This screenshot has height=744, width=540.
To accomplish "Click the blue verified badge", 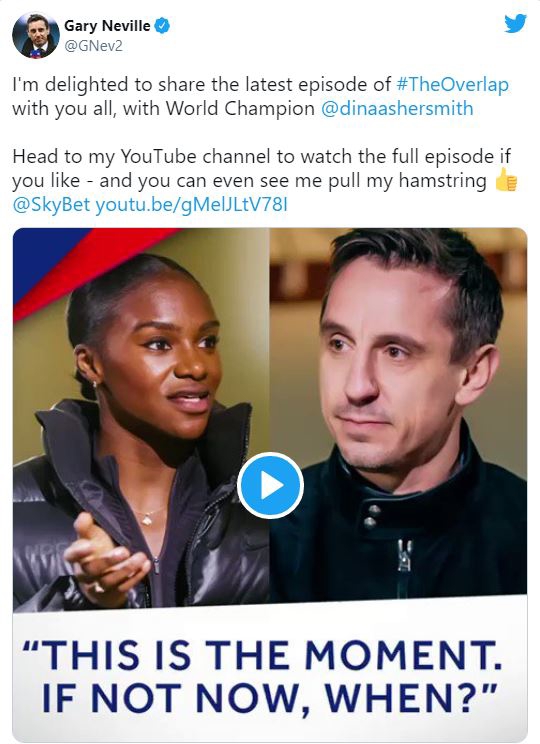I will click(x=163, y=26).
